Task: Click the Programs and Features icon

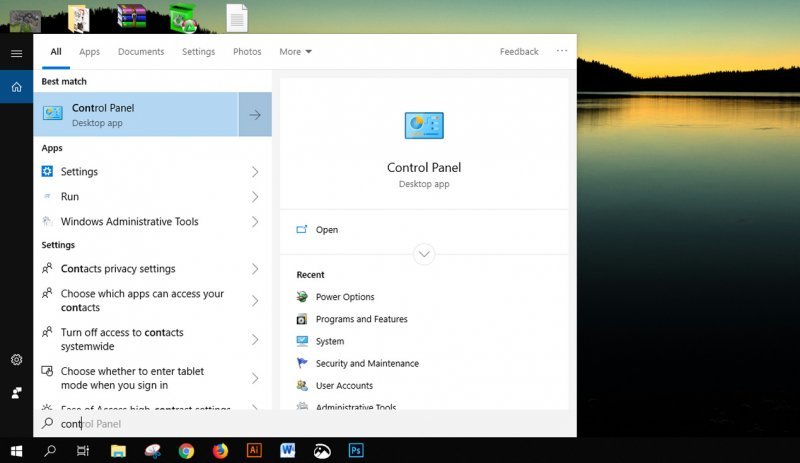Action: coord(302,319)
